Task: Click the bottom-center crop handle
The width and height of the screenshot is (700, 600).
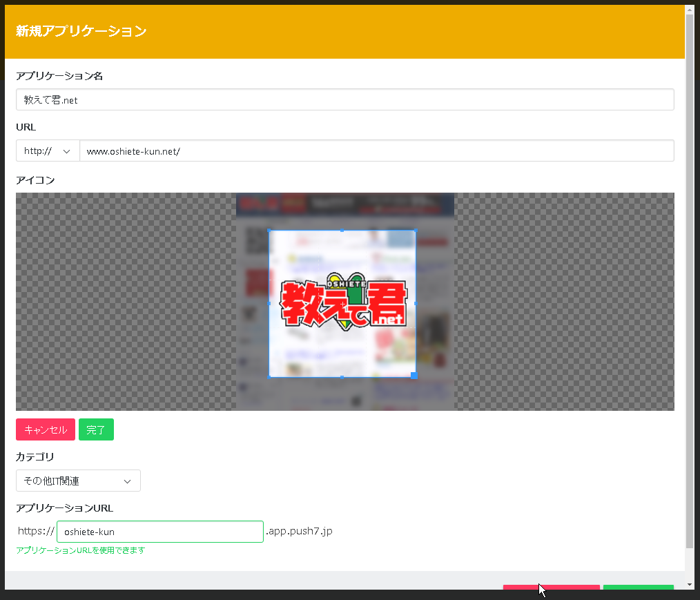Action: pyautogui.click(x=342, y=377)
